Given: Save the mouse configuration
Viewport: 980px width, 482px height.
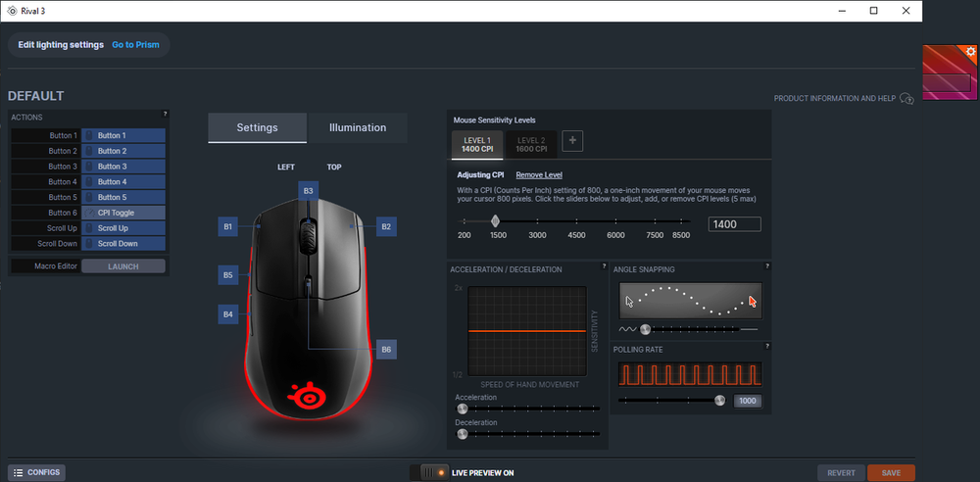Looking at the screenshot, I should pyautogui.click(x=891, y=473).
